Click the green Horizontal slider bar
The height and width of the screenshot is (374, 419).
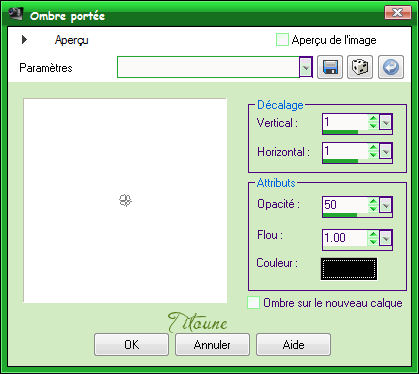pyautogui.click(x=340, y=161)
